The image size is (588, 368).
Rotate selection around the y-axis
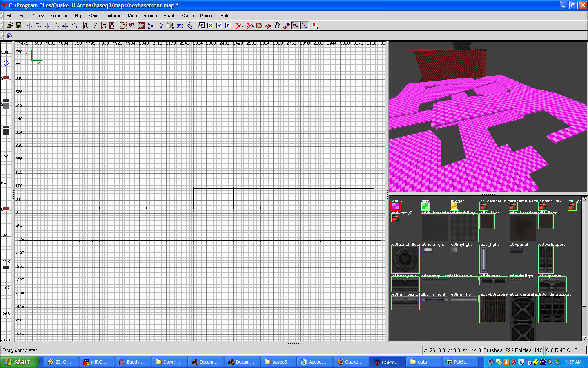pyautogui.click(x=56, y=25)
